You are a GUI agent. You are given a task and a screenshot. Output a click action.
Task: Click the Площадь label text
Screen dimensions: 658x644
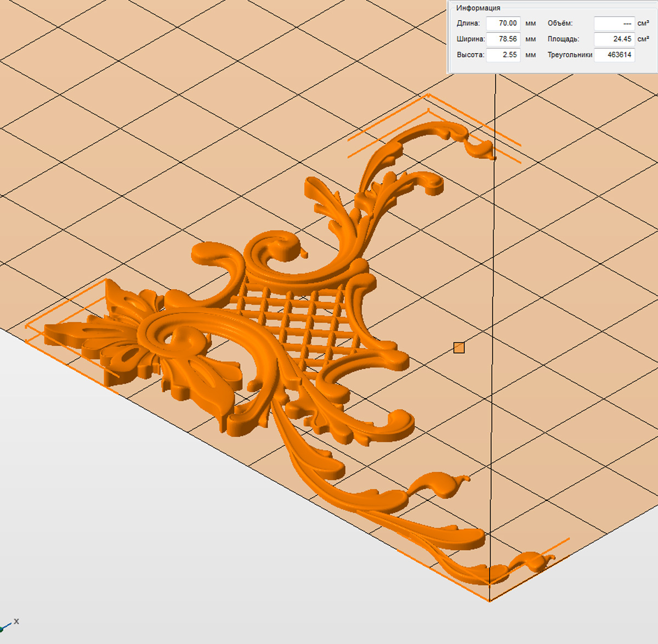tap(563, 39)
